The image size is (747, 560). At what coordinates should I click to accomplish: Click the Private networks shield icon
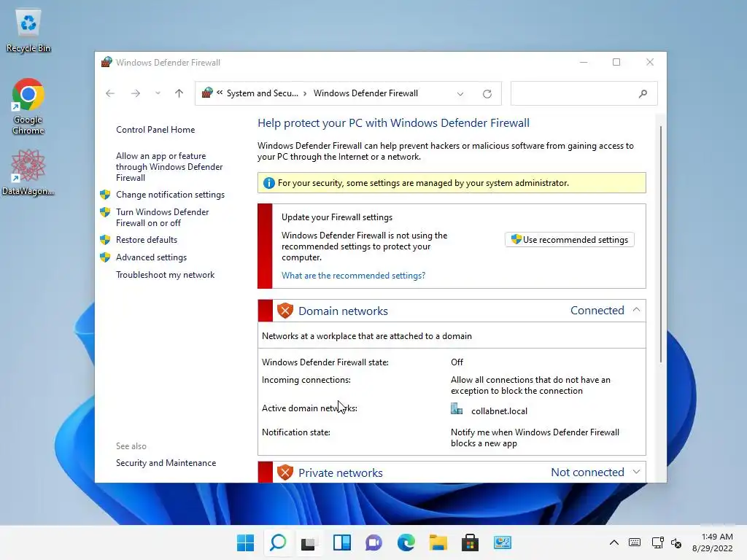point(285,472)
